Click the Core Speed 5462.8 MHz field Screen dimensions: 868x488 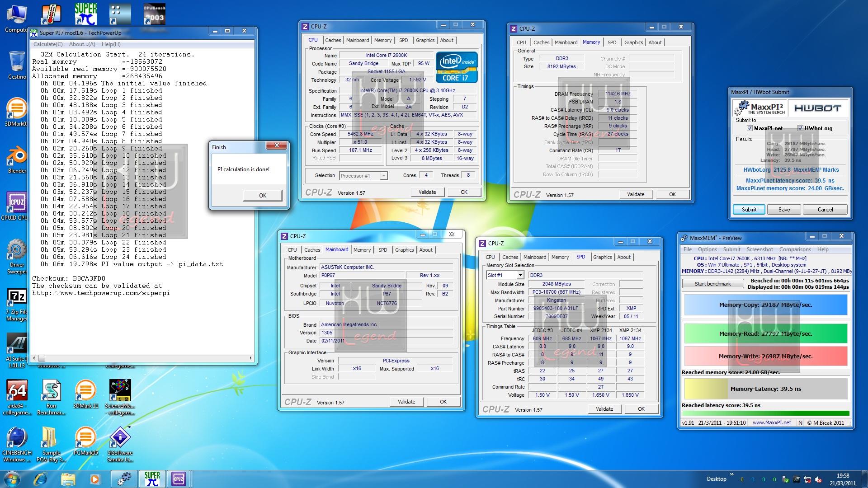pyautogui.click(x=360, y=134)
